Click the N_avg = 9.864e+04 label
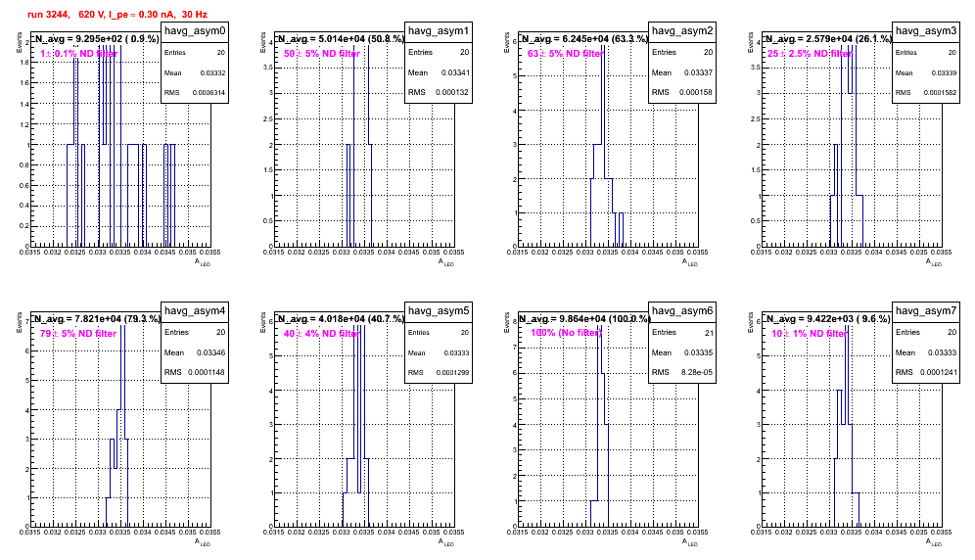Viewport: 975px width, 560px height. (584, 318)
